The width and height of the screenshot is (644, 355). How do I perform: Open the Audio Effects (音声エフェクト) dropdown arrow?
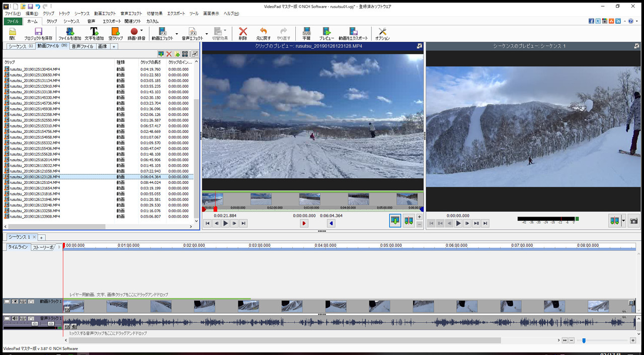tap(206, 34)
